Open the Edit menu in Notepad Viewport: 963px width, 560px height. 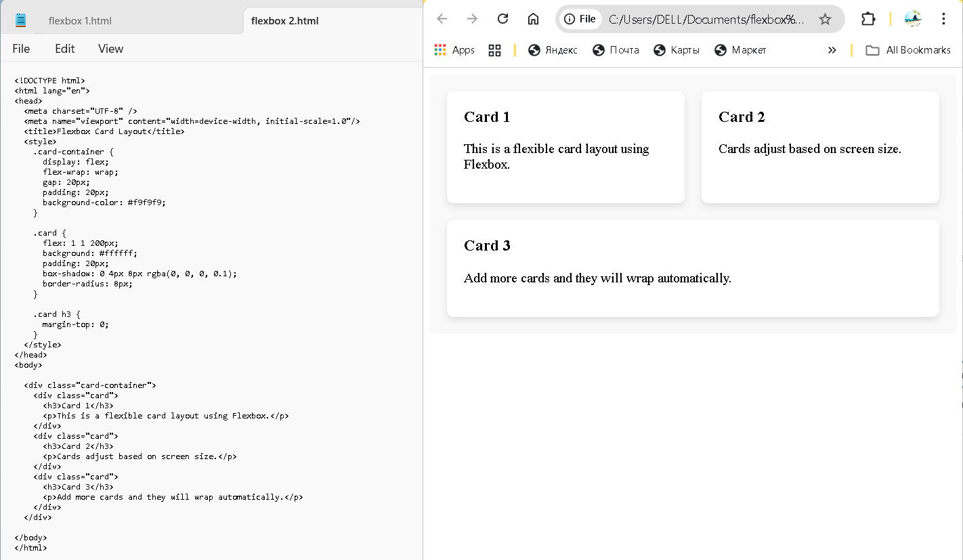pos(65,49)
